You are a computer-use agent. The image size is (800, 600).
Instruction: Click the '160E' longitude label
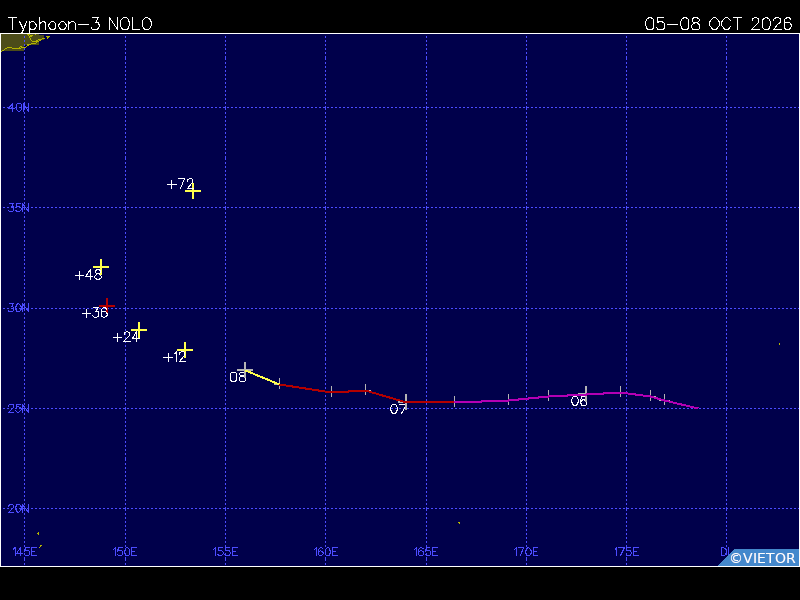tap(326, 552)
